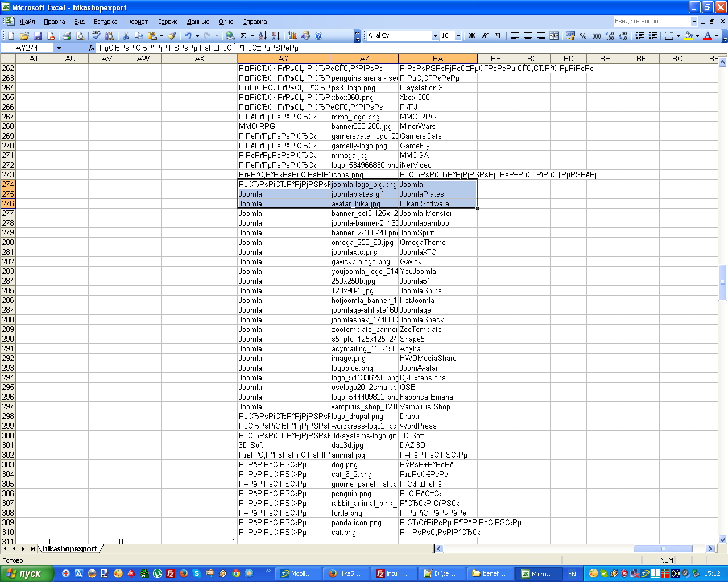728x582 pixels.
Task: Expand the Paste options arrow
Action: (162, 36)
